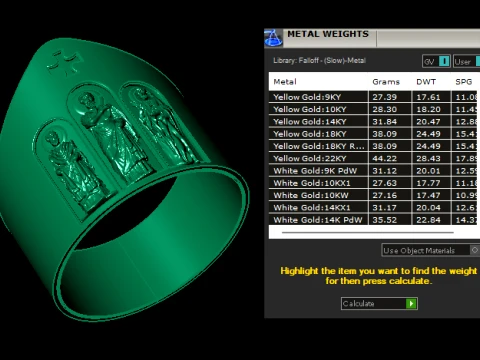Click the horizontal scrollbar under the metal table
Screen dimensions: 480x360
tap(368, 232)
